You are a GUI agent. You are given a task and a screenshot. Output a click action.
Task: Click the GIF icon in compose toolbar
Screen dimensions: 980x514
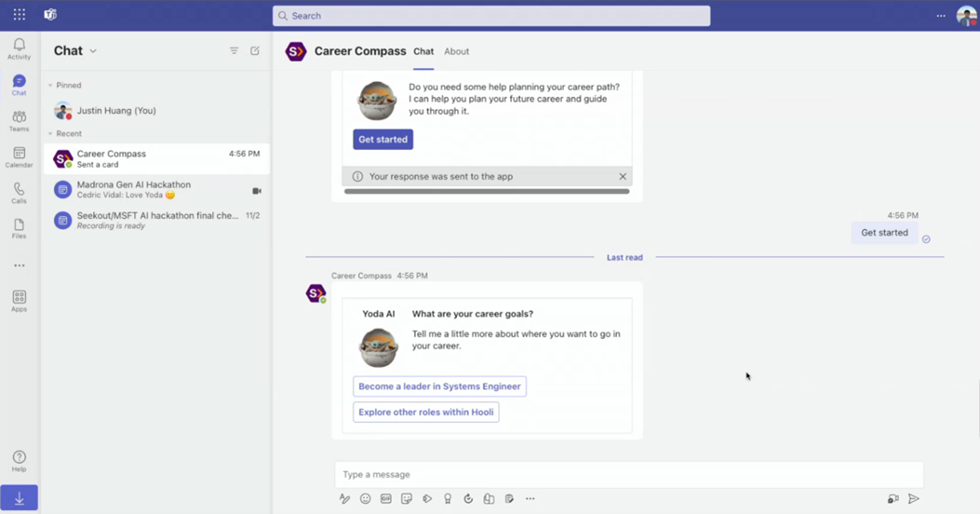tap(386, 499)
